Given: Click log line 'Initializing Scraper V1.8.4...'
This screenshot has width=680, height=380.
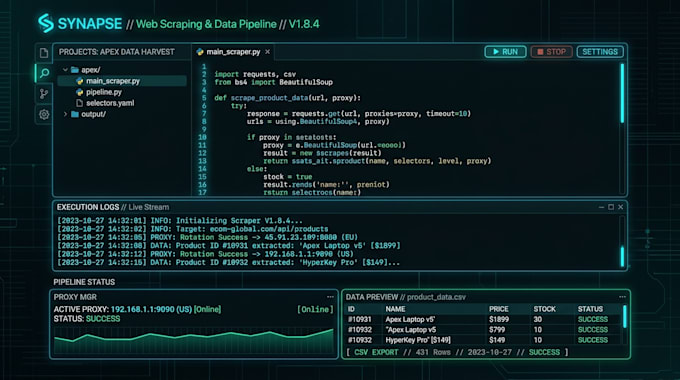Looking at the screenshot, I should [180, 221].
